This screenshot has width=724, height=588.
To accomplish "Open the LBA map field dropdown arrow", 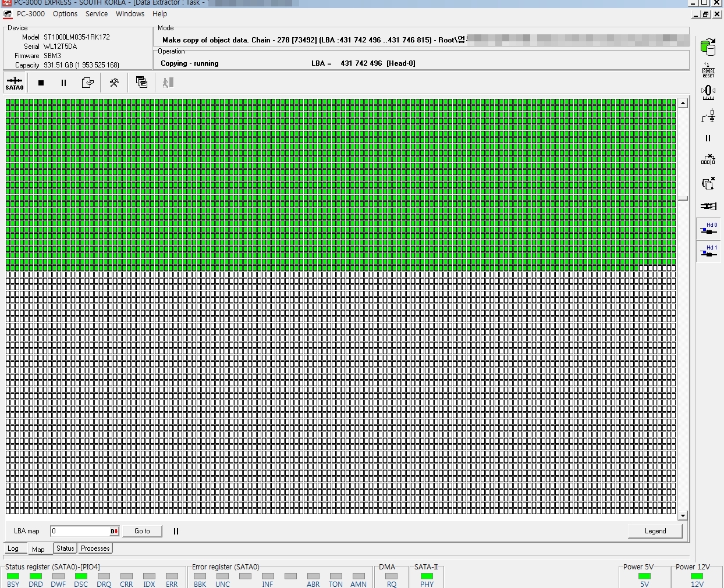I will point(114,531).
